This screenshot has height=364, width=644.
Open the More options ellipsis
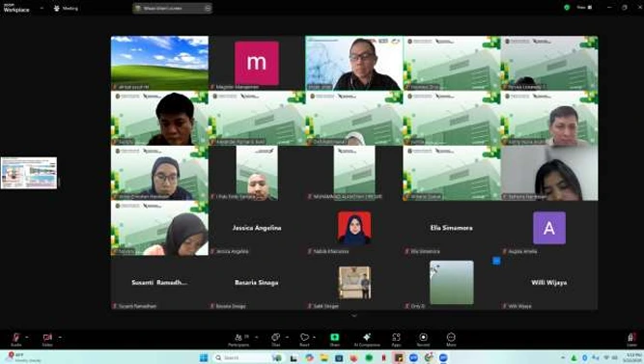(x=451, y=339)
